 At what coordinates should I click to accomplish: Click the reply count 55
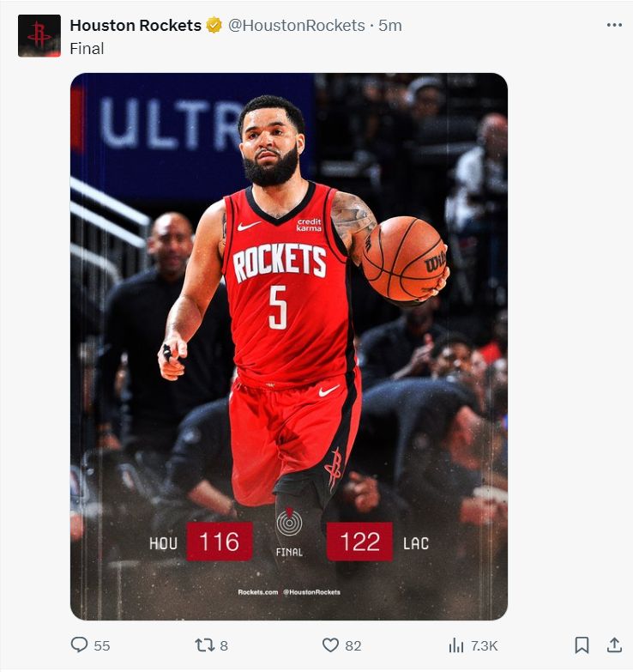[x=101, y=646]
